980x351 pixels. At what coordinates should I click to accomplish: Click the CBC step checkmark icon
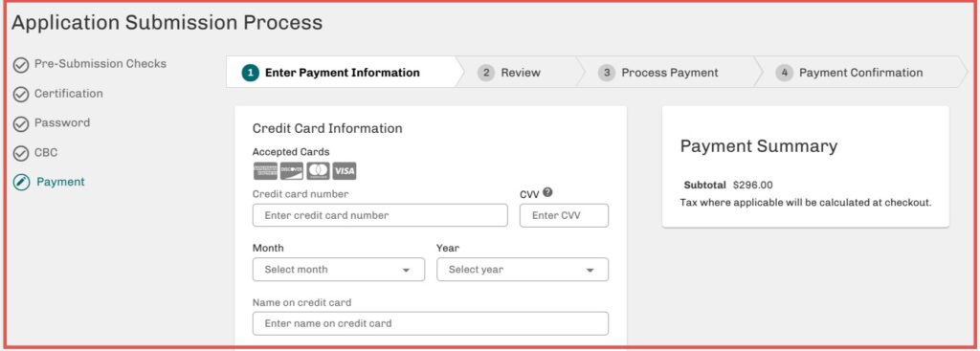[x=21, y=153]
